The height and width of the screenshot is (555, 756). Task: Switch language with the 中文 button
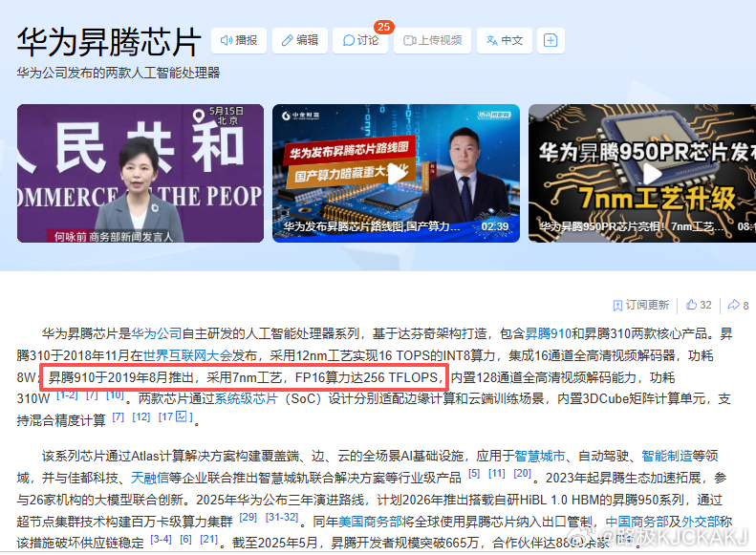coord(505,40)
